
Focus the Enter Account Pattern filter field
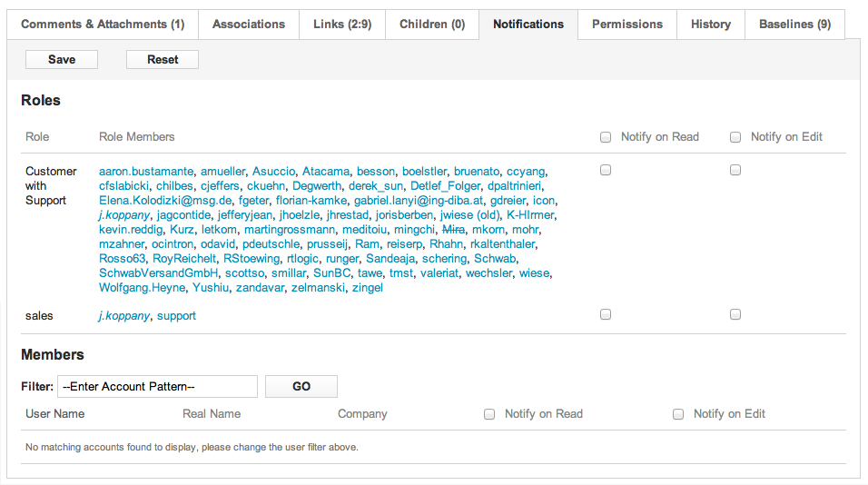pos(157,386)
